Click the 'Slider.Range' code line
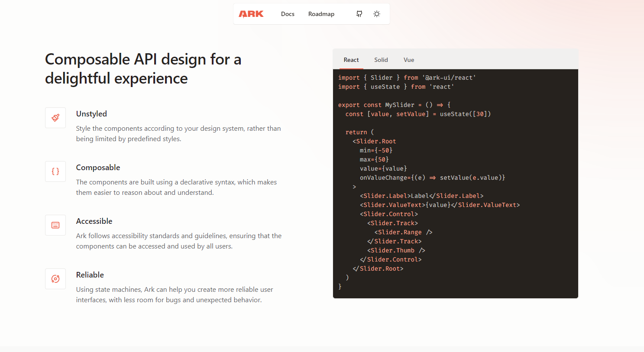644x352 pixels. click(x=403, y=232)
